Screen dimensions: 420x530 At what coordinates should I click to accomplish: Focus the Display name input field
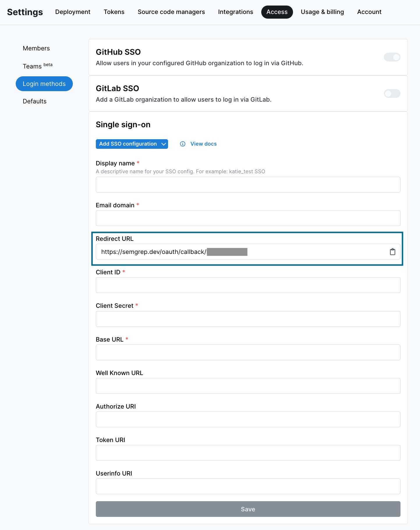248,185
